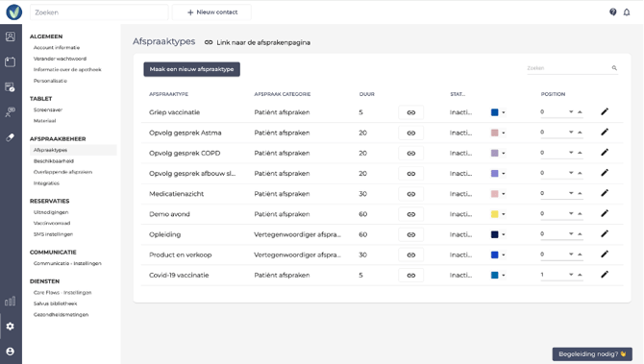644x364 pixels.
Task: Edit Griep vaccinatie with pencil icon
Action: pos(605,111)
